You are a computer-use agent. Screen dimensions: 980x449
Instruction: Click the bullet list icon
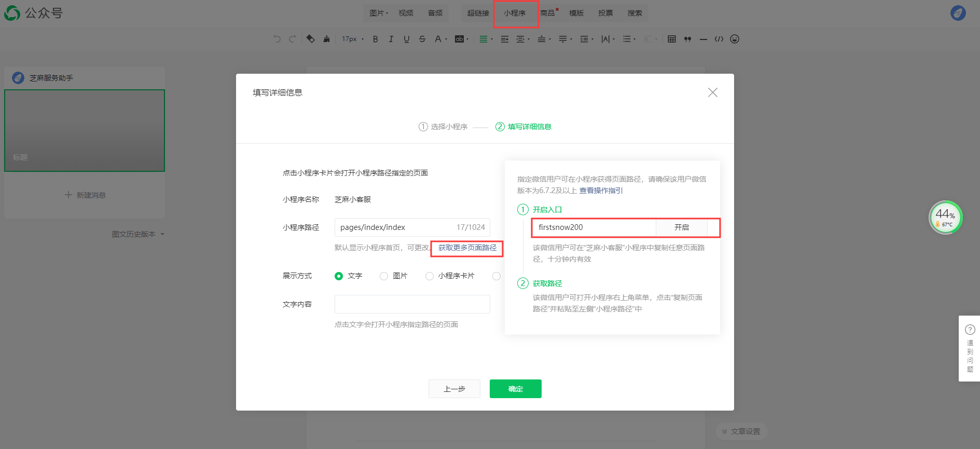pyautogui.click(x=627, y=39)
